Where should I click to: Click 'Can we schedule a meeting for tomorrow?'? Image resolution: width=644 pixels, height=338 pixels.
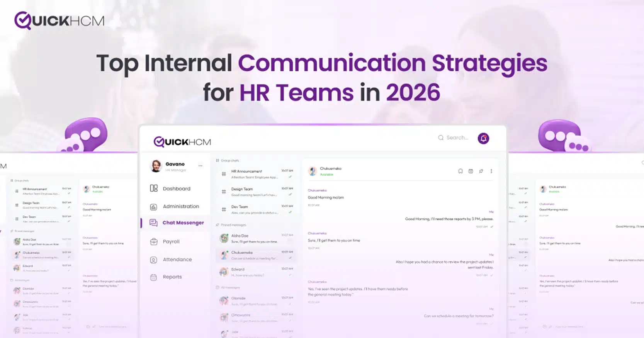click(x=459, y=316)
